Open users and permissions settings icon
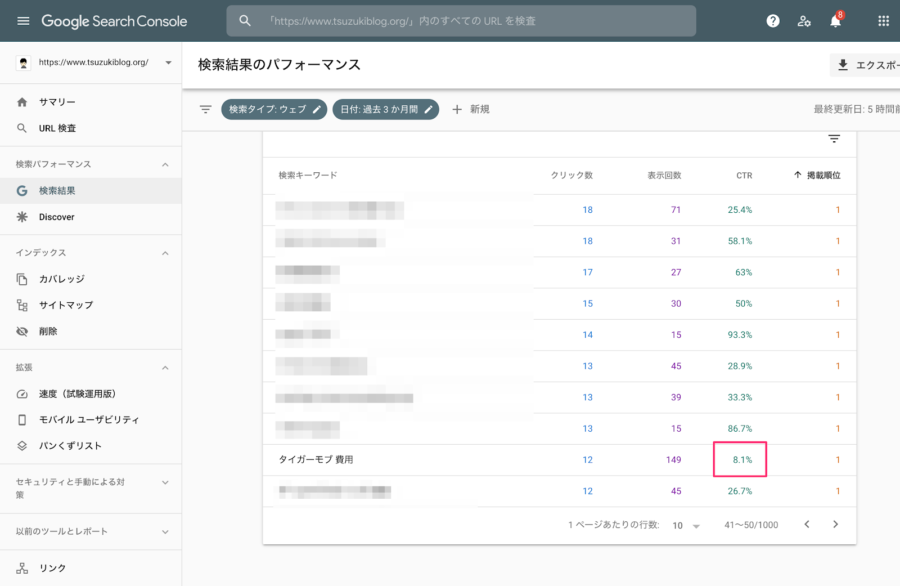Viewport: 900px width, 586px height. (x=804, y=21)
